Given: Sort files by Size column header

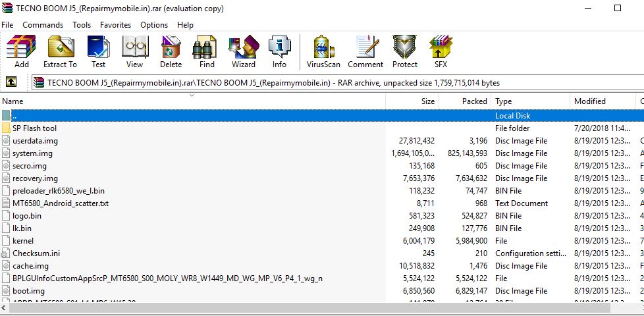Looking at the screenshot, I should [412, 101].
